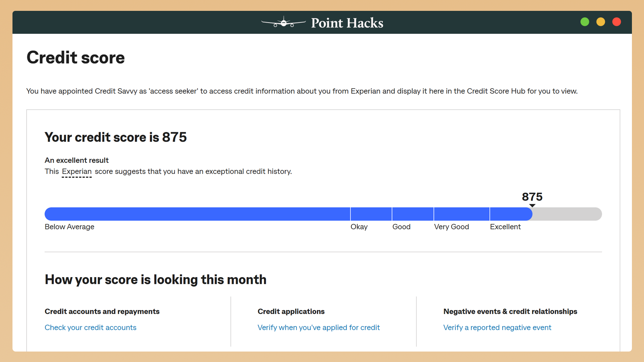
Task: Click the Good segment of score bar
Action: point(413,214)
